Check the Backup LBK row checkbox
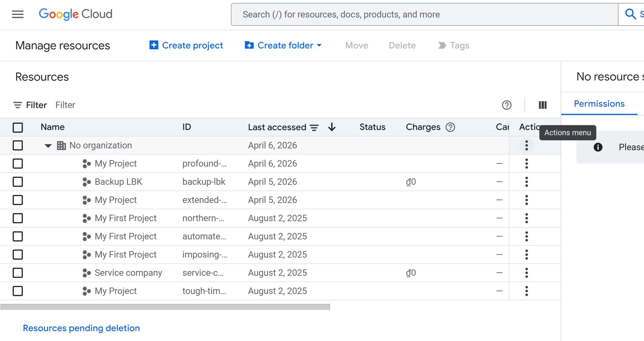644x341 pixels. coord(18,182)
